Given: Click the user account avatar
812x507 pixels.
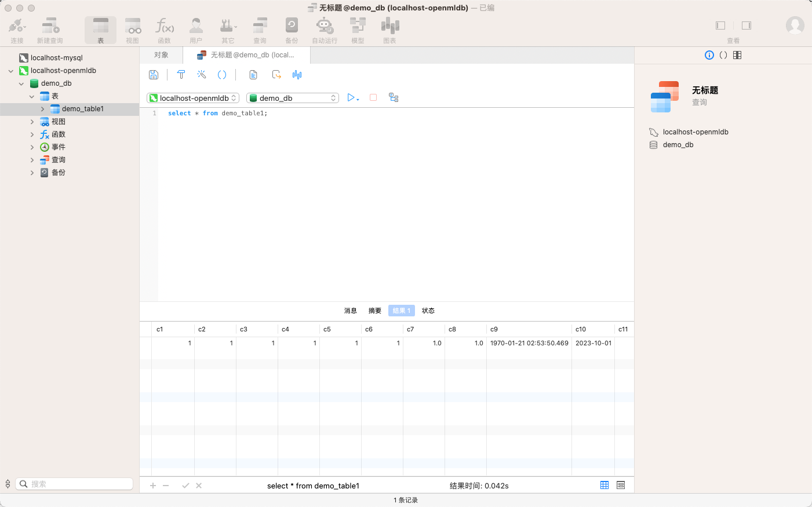Looking at the screenshot, I should tap(795, 25).
